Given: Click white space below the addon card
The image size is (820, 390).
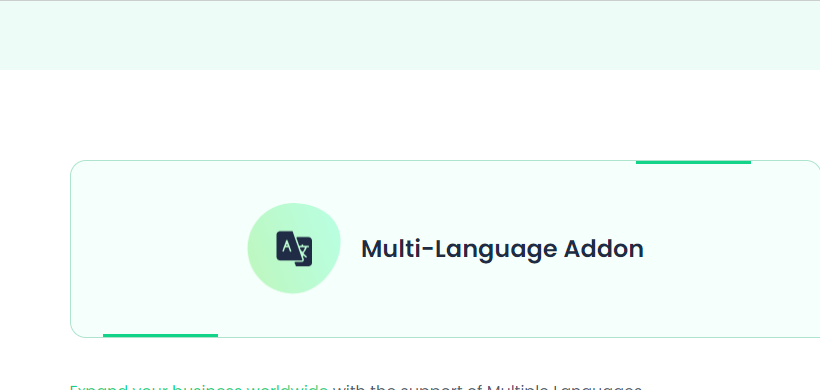Looking at the screenshot, I should coord(410,360).
